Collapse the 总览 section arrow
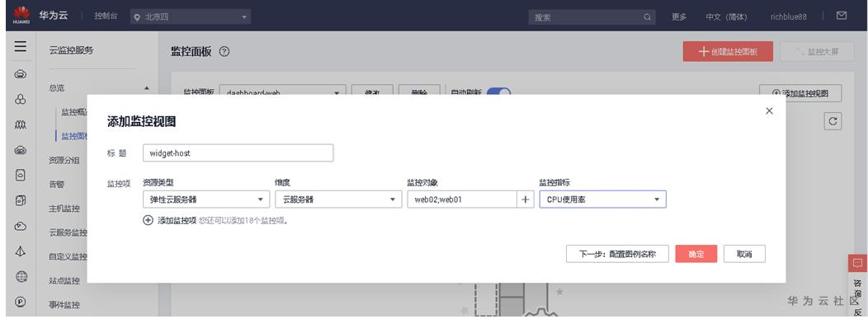868x319 pixels. point(147,88)
